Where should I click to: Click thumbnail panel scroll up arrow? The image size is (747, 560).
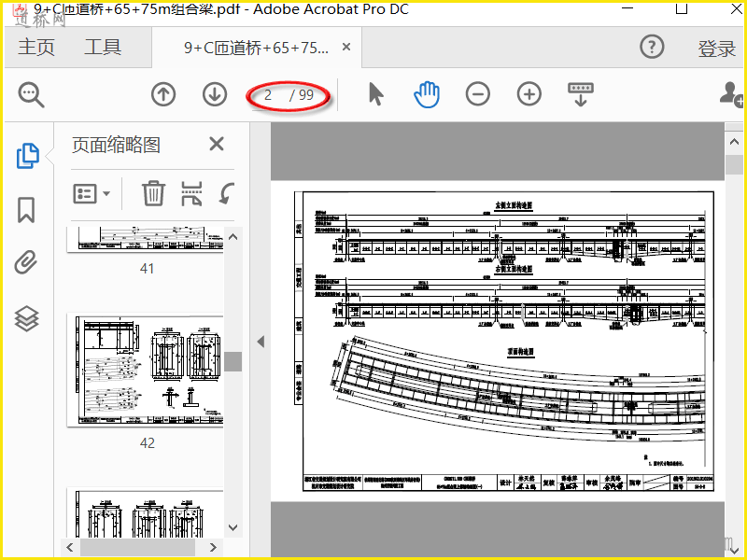[x=233, y=237]
